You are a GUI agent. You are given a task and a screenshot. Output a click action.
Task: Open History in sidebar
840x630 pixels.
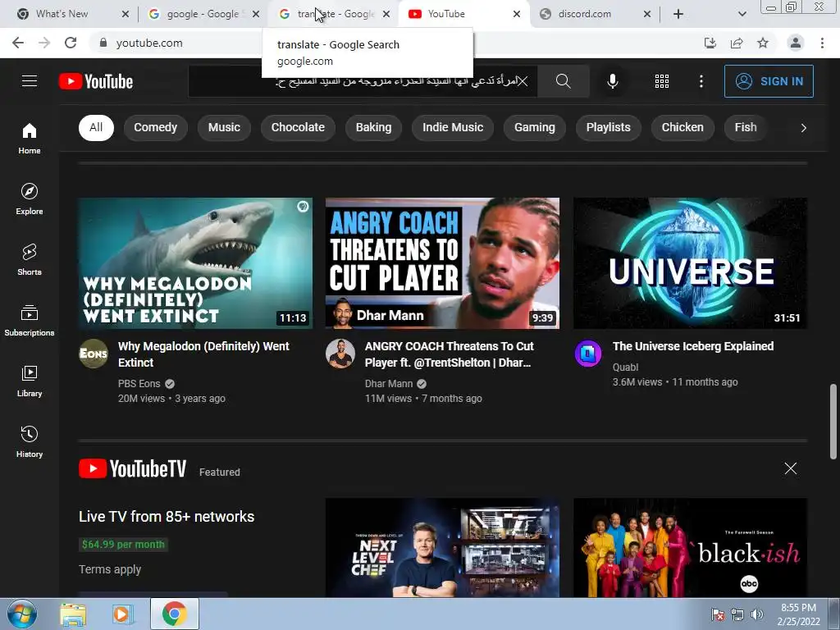[30, 441]
